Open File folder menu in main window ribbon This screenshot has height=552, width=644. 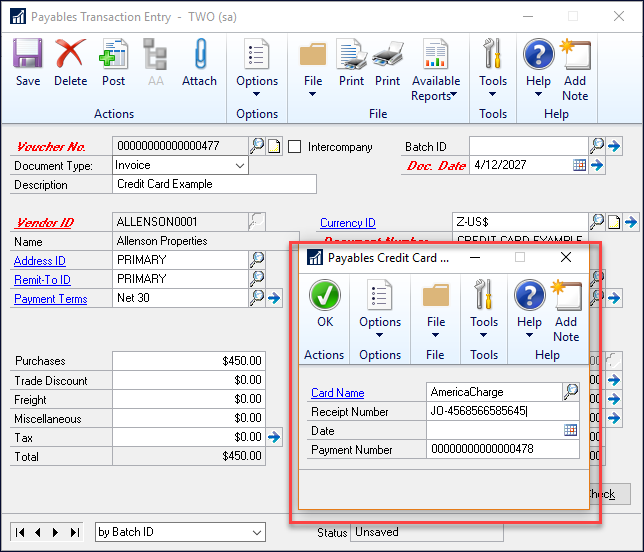coord(313,68)
